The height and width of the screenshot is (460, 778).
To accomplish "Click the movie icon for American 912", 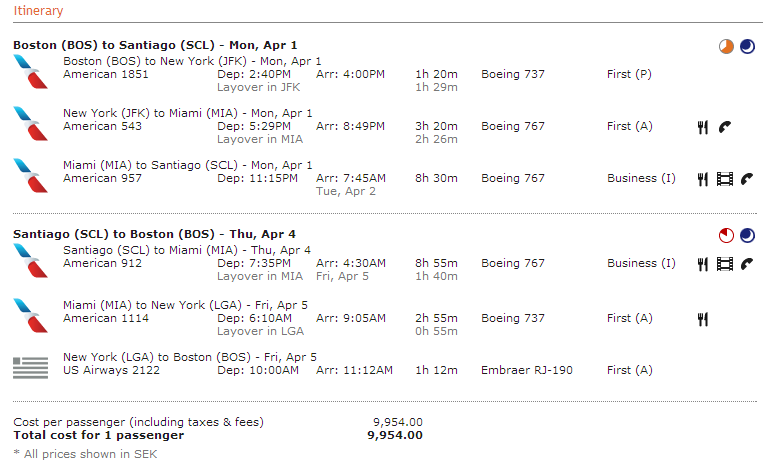I will pyautogui.click(x=724, y=264).
